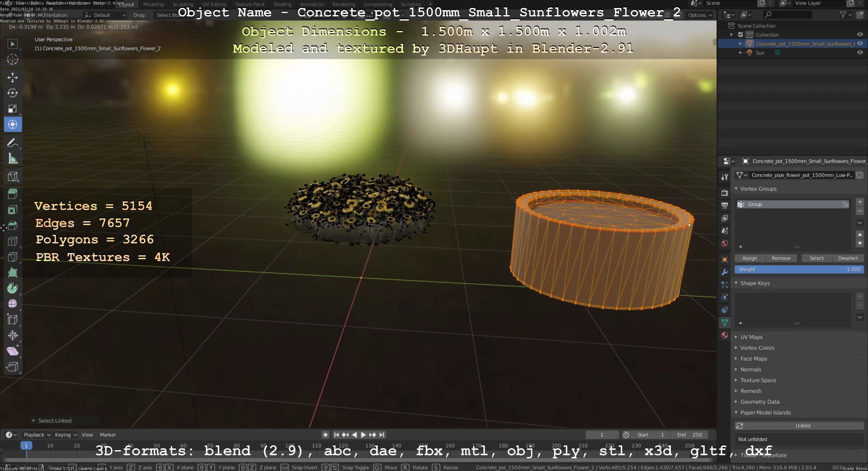The height and width of the screenshot is (471, 868).
Task: Switch to the UV Editing workspace tab
Action: (x=214, y=4)
